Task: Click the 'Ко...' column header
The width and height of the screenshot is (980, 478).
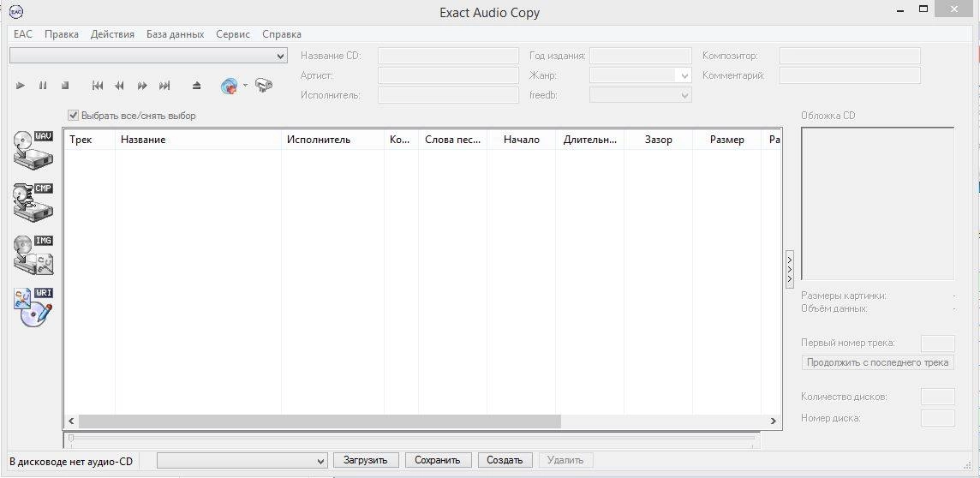Action: tap(401, 140)
